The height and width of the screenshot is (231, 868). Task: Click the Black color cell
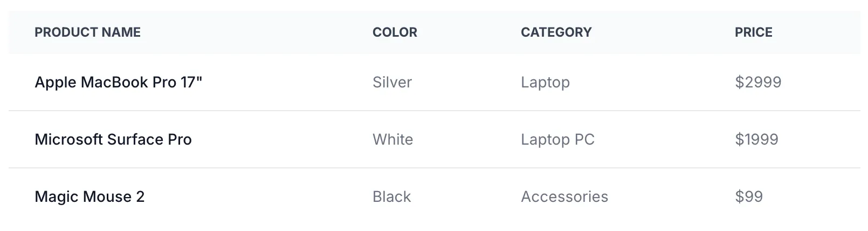(391, 197)
